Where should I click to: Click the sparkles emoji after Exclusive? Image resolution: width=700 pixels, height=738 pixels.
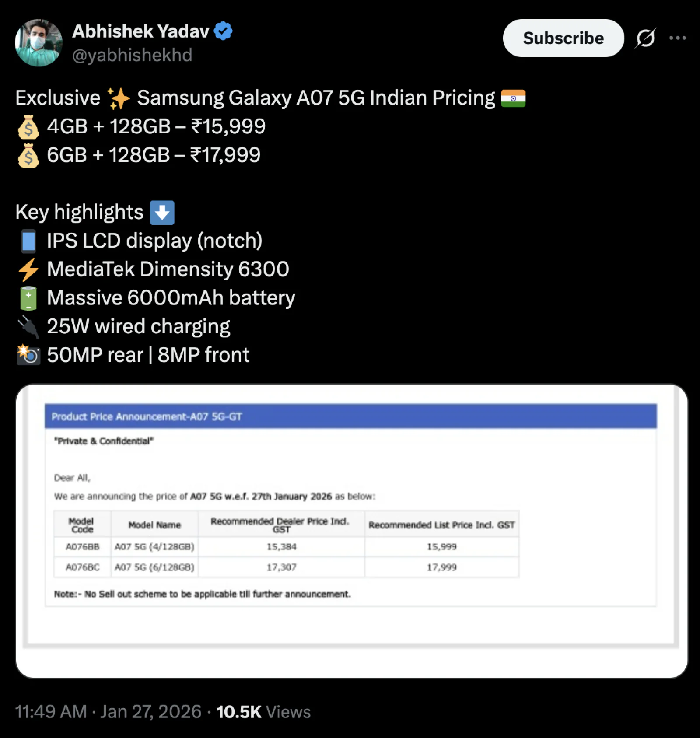point(119,98)
